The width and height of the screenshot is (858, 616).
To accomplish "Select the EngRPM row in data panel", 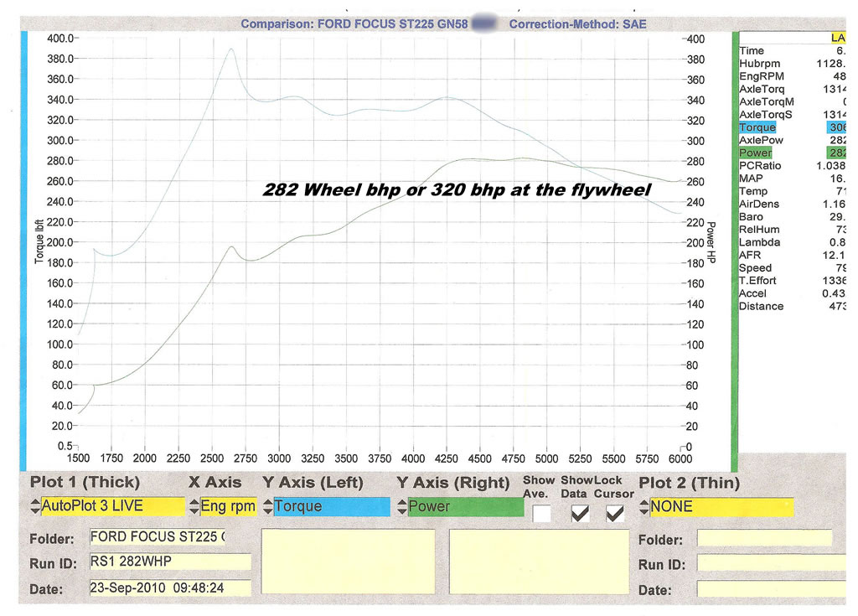I will 793,76.
